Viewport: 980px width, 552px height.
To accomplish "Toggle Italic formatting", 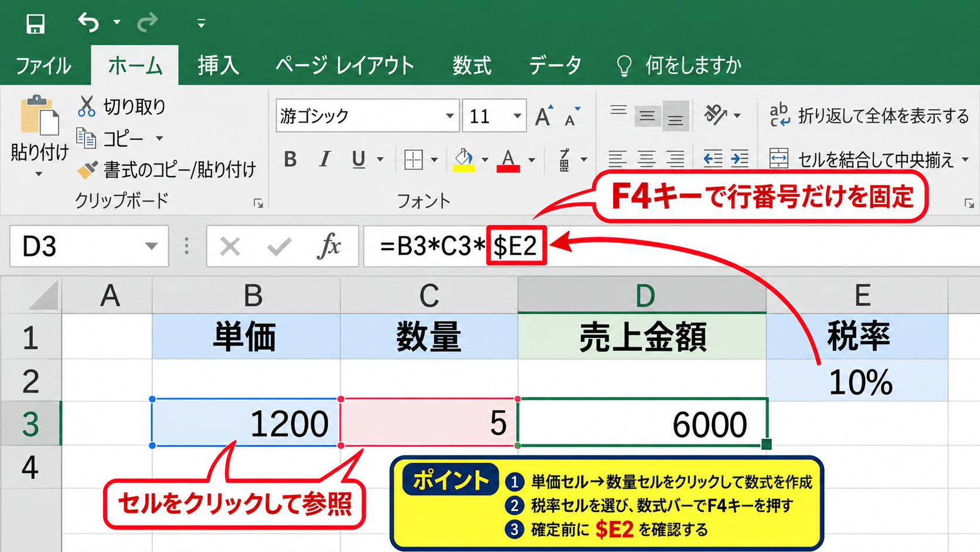I will [x=325, y=159].
